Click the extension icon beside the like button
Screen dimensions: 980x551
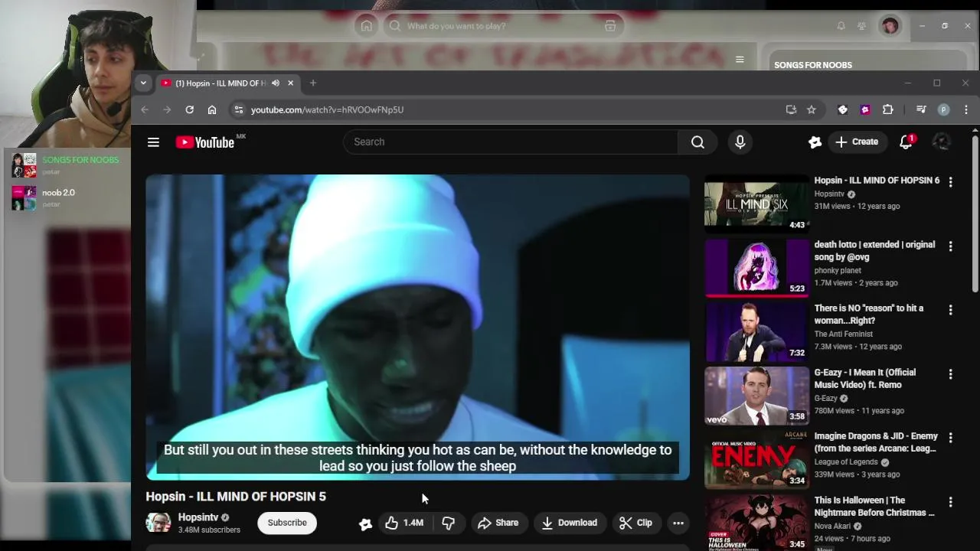click(x=365, y=523)
